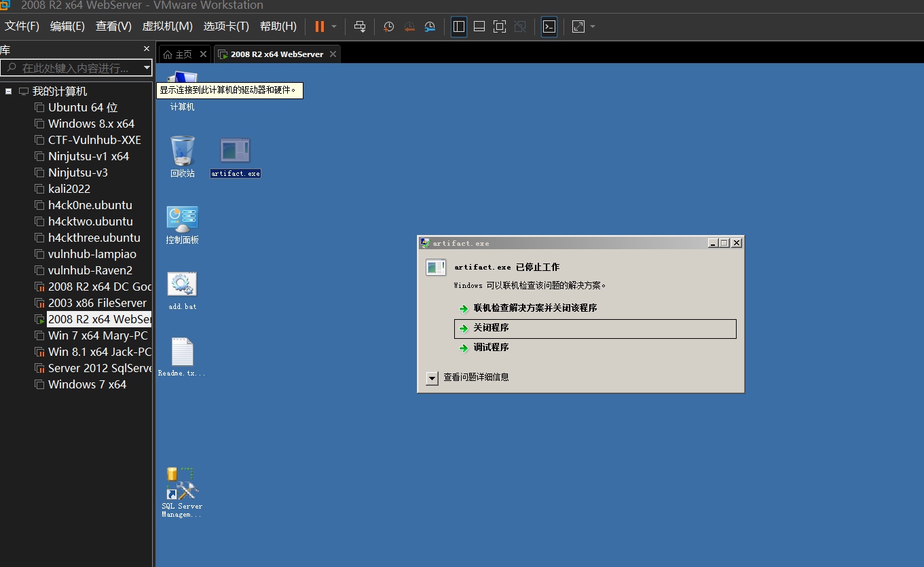Send Ctrl+Alt+Del to the virtual machine
Viewport: 924px width, 567px height.
360,26
